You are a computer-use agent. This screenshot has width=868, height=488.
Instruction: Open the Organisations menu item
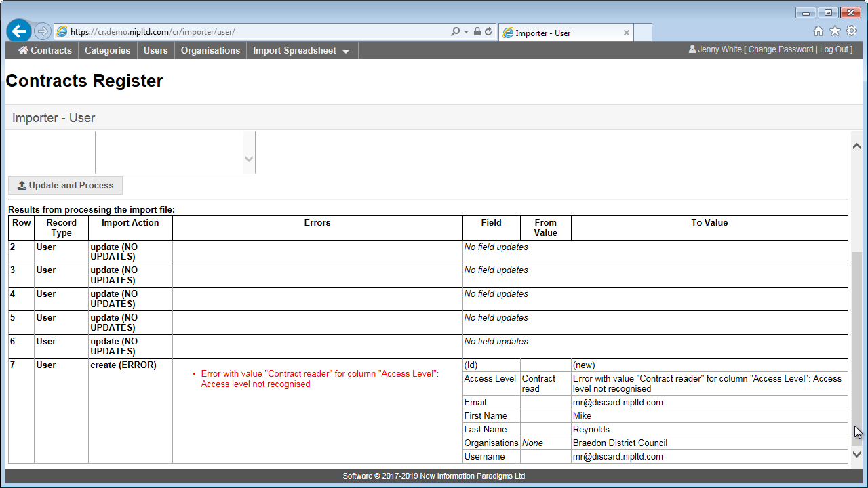tap(210, 51)
